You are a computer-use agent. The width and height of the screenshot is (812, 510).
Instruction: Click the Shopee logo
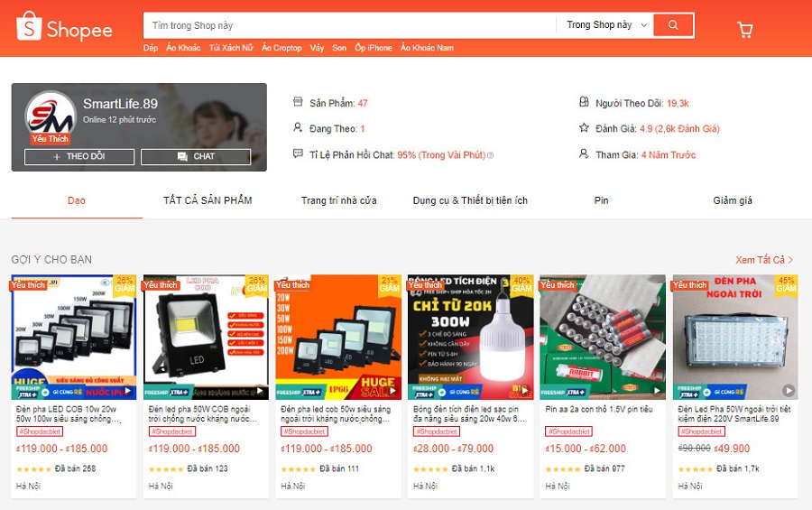[x=64, y=27]
